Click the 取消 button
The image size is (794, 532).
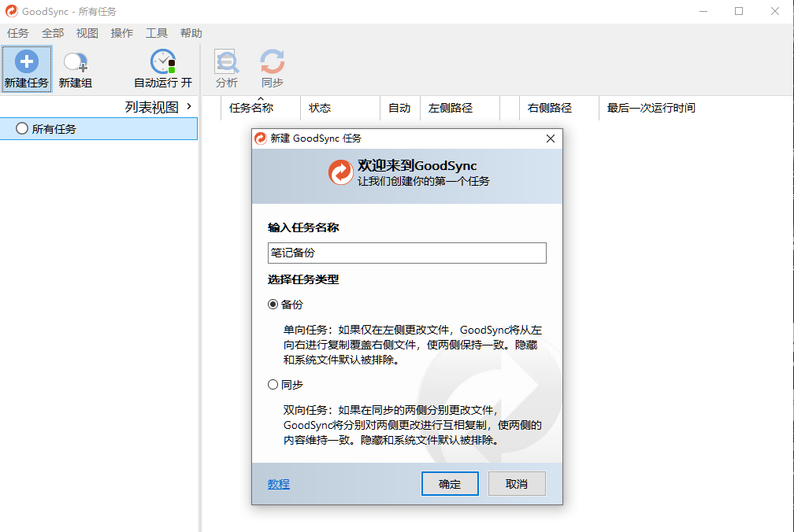tap(517, 484)
